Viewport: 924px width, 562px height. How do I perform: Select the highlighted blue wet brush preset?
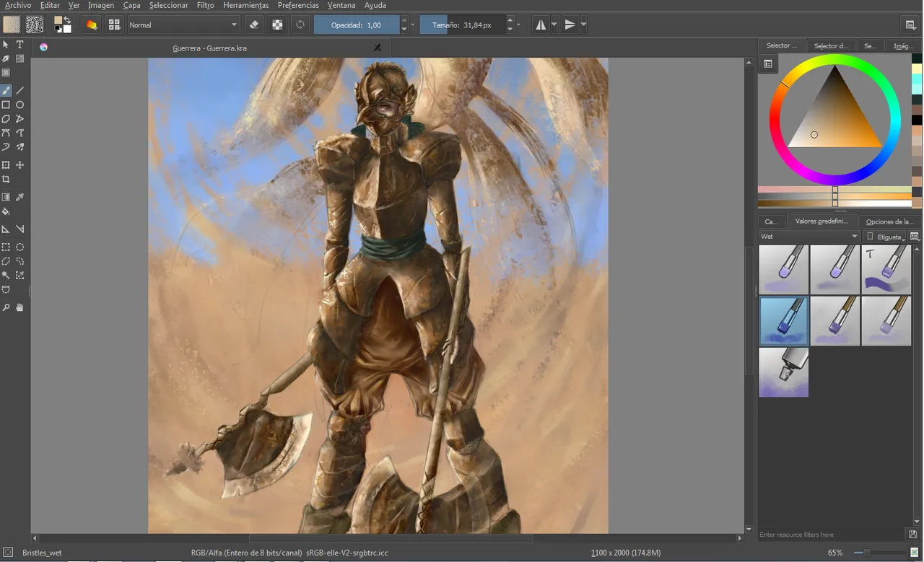783,320
